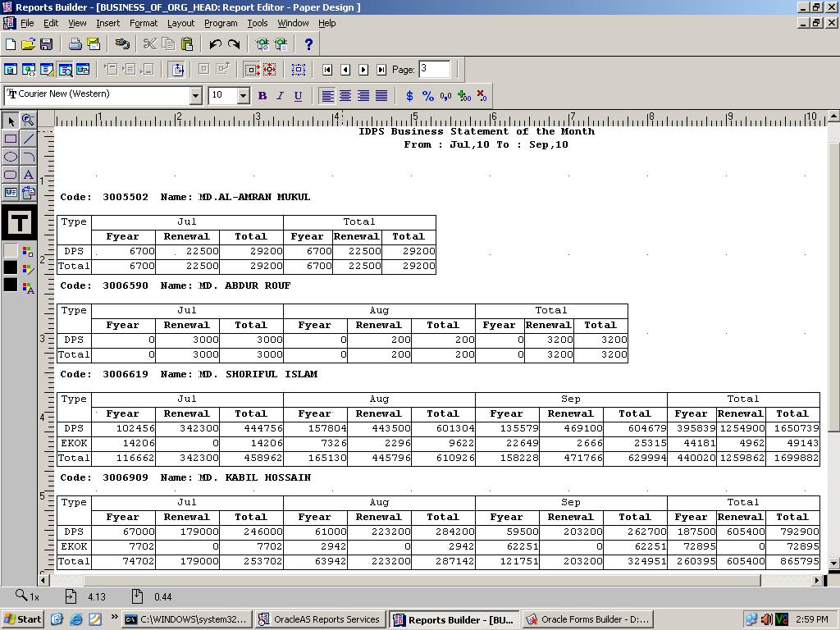Open the Layout menu

coord(180,23)
